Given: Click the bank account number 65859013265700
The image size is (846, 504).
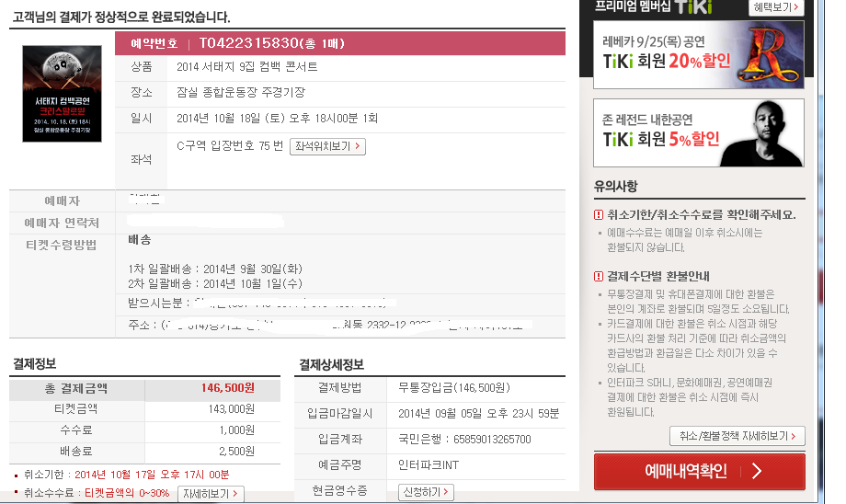Looking at the screenshot, I should [x=492, y=440].
